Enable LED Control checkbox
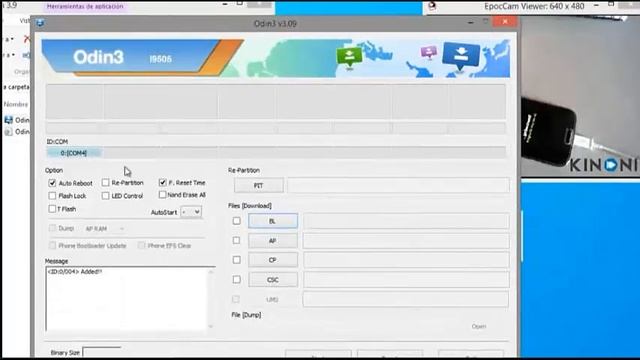Viewport: 640px width, 360px height. pos(106,196)
